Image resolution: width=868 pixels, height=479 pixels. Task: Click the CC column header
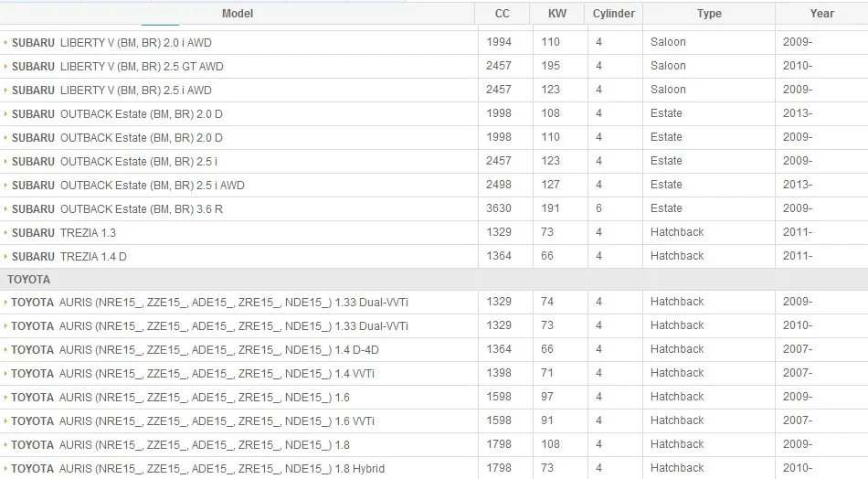click(503, 14)
